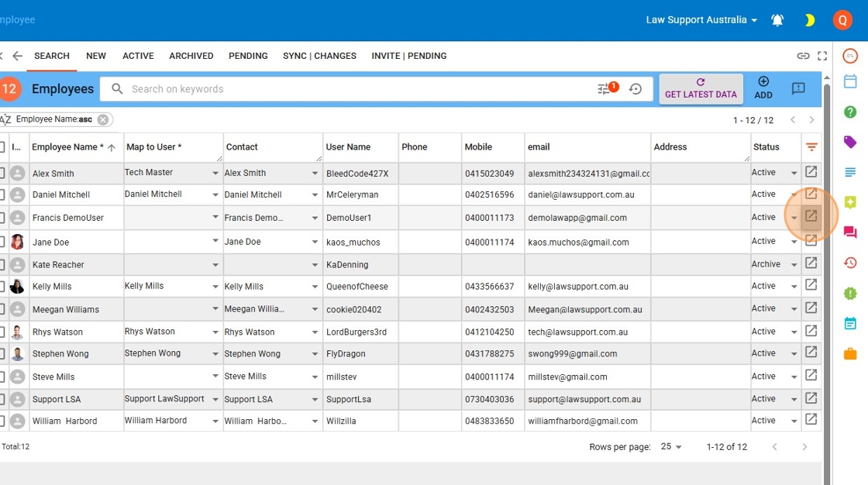Expand the Law Support Australia dropdown
Image resolution: width=868 pixels, height=485 pixels.
click(701, 20)
